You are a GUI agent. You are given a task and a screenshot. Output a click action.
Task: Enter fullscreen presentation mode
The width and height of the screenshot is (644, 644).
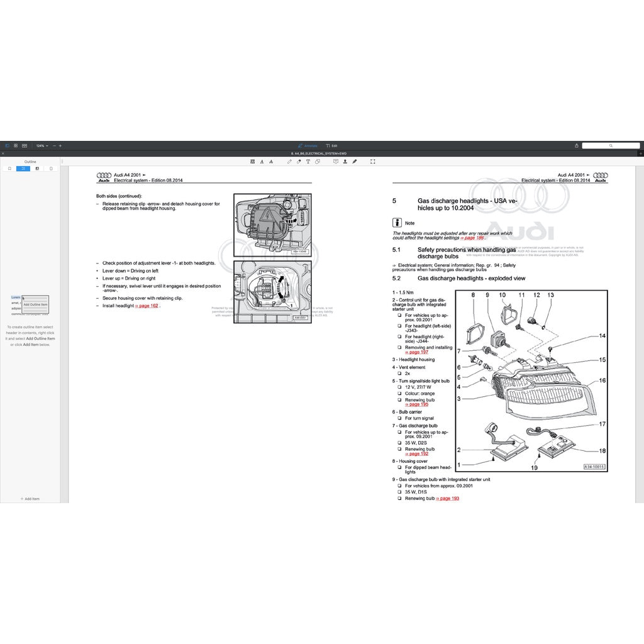(x=372, y=162)
